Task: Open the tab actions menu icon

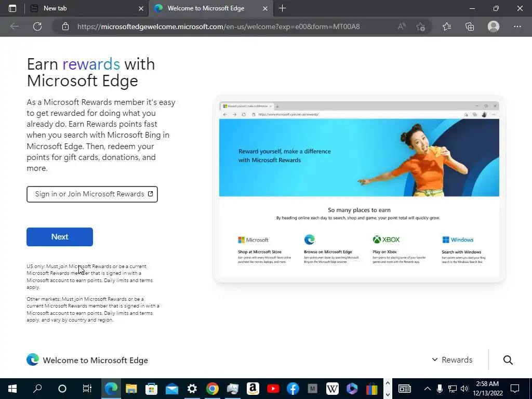Action: click(12, 8)
